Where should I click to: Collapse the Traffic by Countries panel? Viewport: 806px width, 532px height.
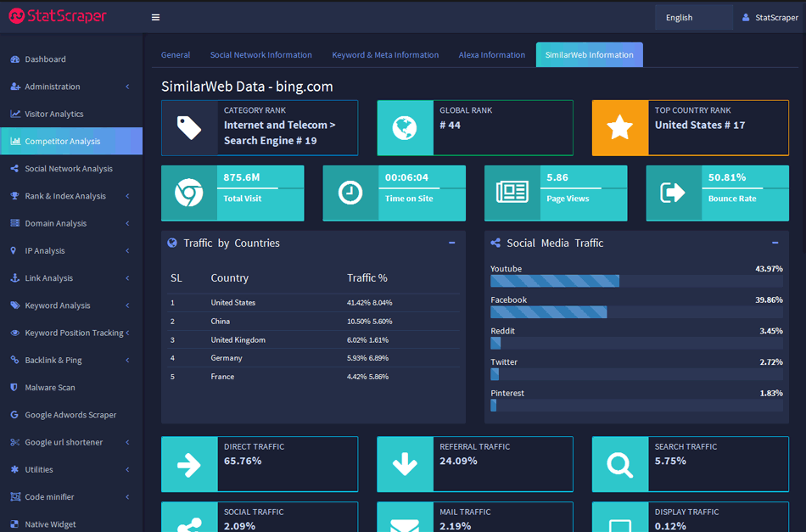pos(452,243)
